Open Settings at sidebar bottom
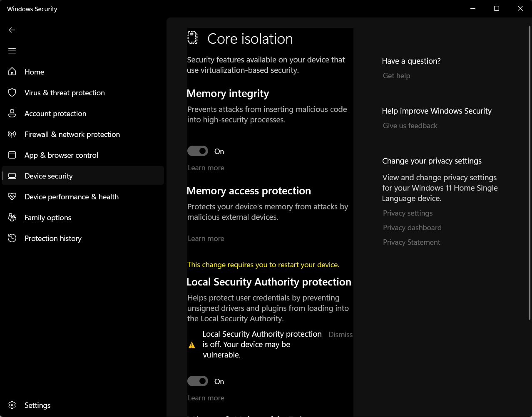532x417 pixels. pyautogui.click(x=82, y=405)
